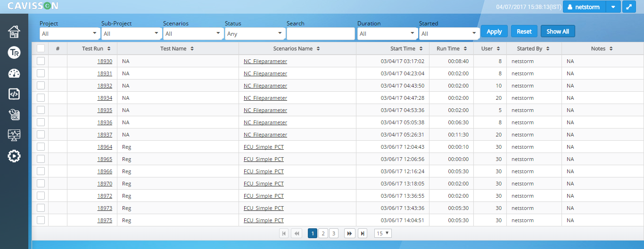Click the Test Run (TR) sidebar icon
This screenshot has width=644, height=249.
click(14, 53)
